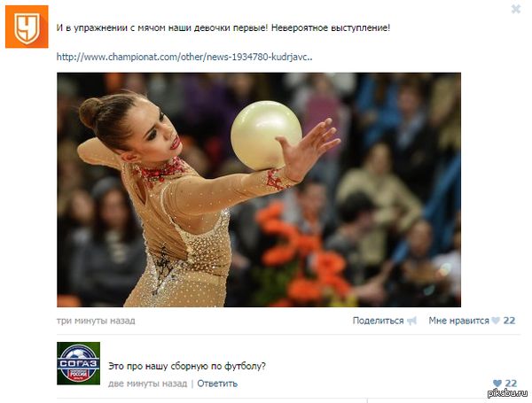
Task: Click the megaphone share icon
Action: pyautogui.click(x=411, y=321)
